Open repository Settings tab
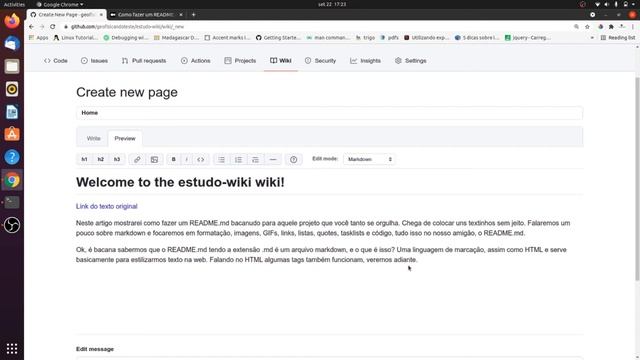640x360 pixels. (411, 60)
